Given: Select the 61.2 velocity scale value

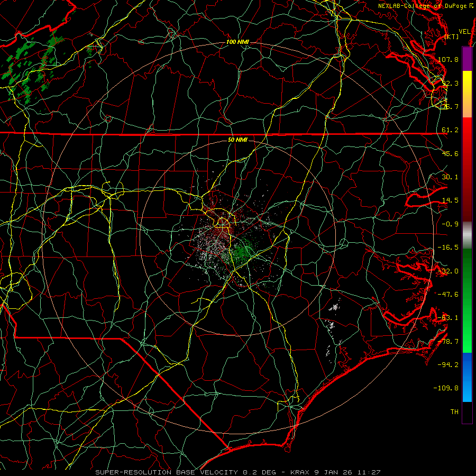Looking at the screenshot, I should point(450,130).
